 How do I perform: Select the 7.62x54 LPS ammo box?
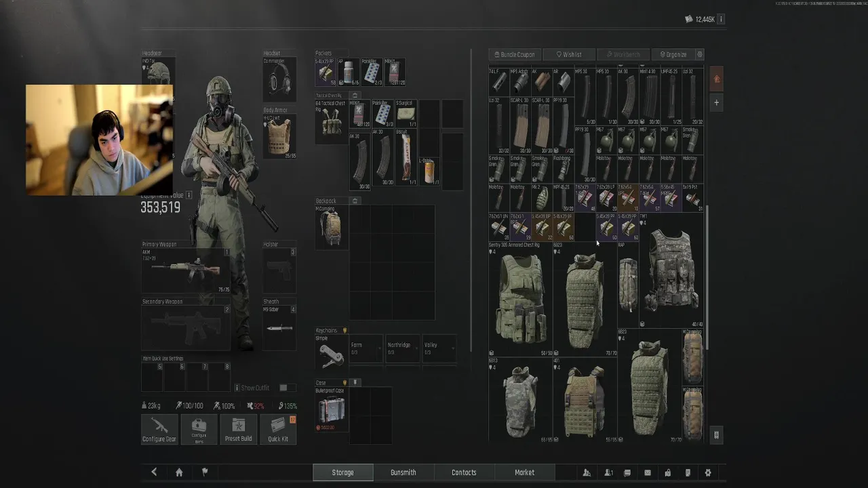click(627, 197)
